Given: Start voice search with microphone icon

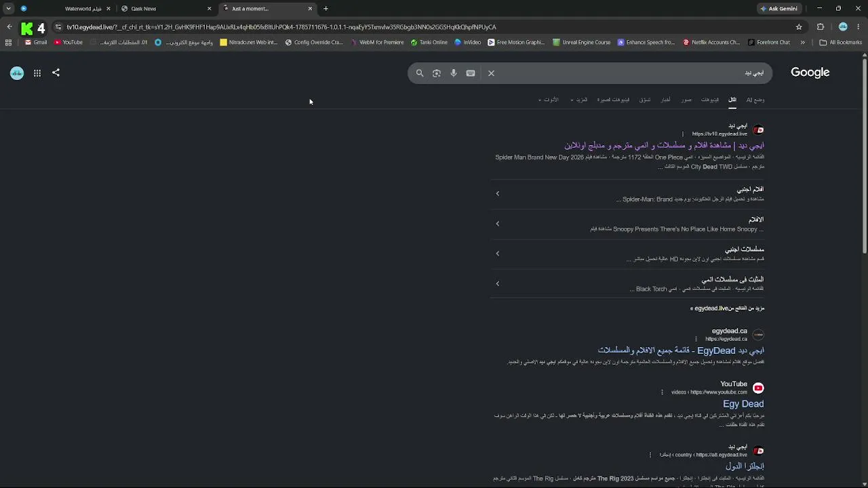Looking at the screenshot, I should (x=454, y=73).
